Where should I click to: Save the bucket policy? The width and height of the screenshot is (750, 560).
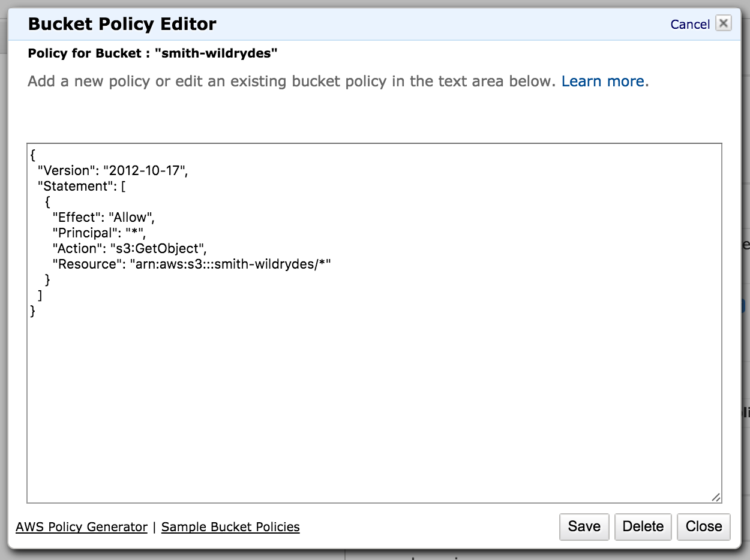click(x=584, y=526)
